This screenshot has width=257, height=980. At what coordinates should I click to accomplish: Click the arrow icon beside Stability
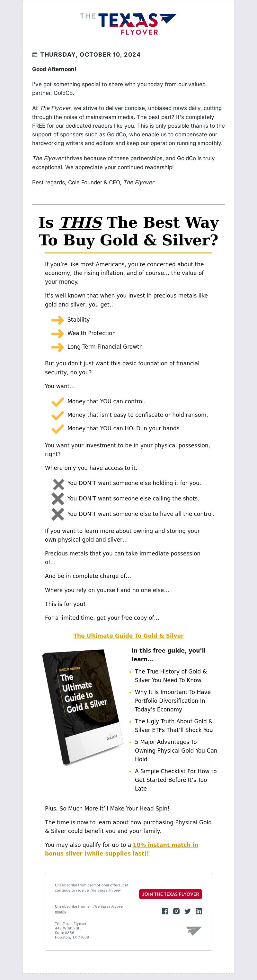(58, 320)
